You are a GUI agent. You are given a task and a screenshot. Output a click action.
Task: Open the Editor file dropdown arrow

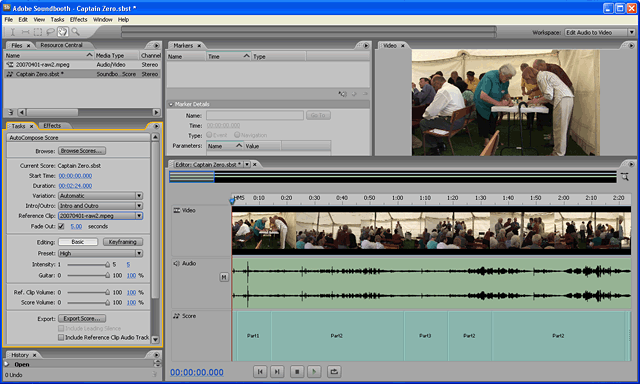coord(247,164)
